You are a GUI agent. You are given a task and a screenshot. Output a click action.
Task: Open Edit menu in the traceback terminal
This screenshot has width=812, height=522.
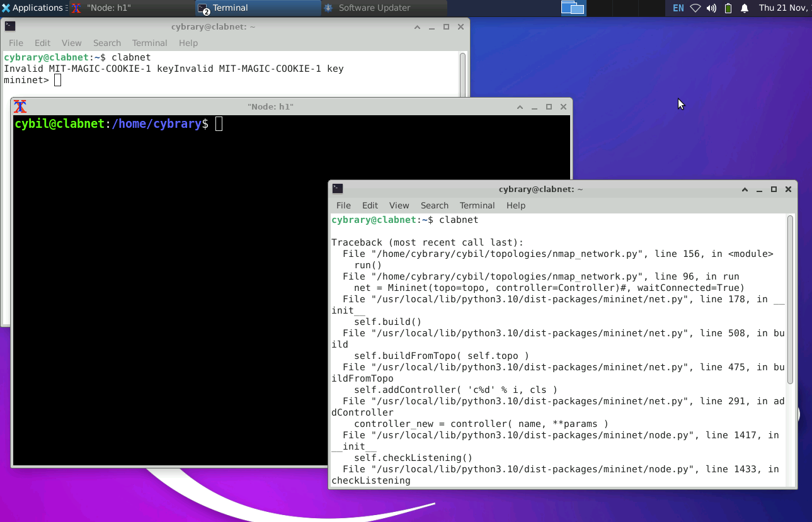pyautogui.click(x=370, y=205)
